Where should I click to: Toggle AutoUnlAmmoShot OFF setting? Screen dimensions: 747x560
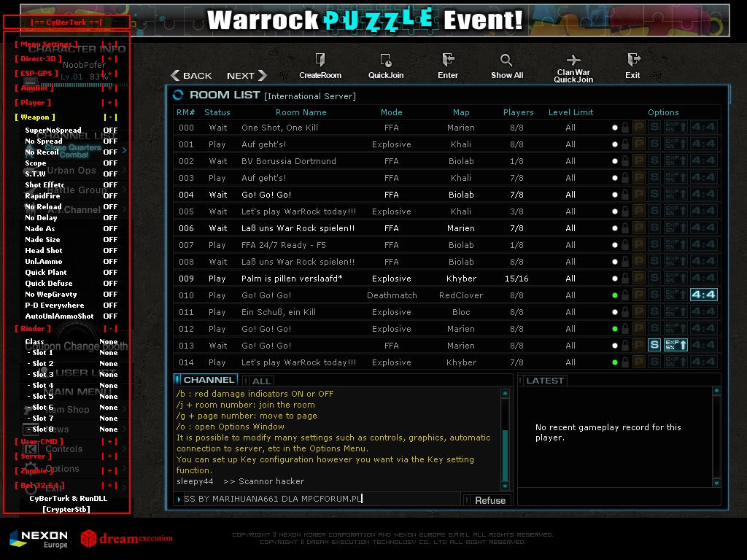(x=110, y=316)
